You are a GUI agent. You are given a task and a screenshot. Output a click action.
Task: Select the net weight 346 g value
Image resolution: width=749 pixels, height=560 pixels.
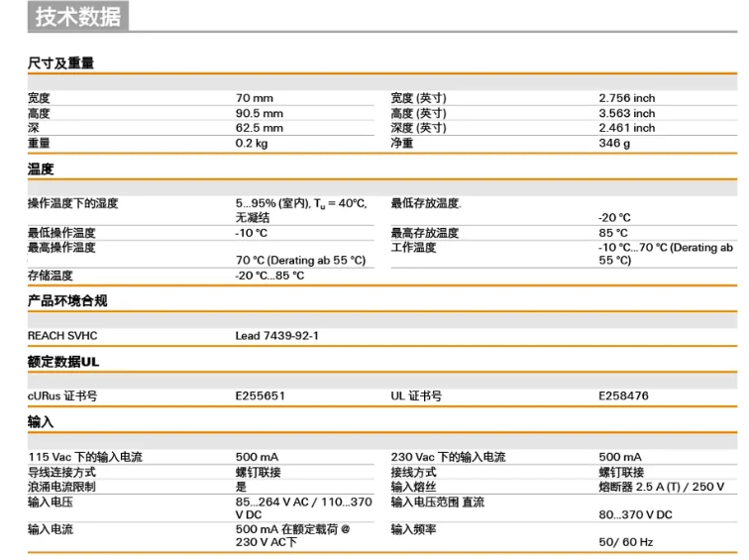pos(614,143)
